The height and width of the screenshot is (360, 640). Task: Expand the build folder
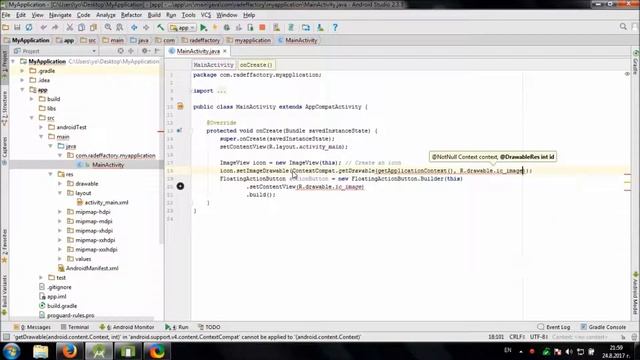point(32,99)
